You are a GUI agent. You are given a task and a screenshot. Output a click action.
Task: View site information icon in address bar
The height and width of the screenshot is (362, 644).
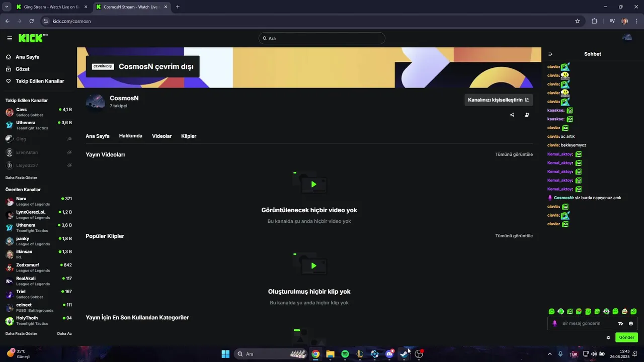pyautogui.click(x=46, y=21)
